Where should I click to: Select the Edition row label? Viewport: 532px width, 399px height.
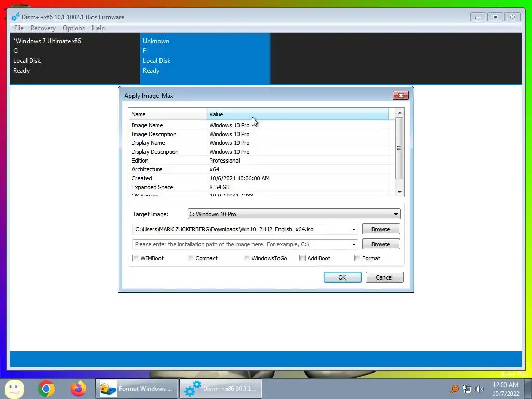click(140, 161)
